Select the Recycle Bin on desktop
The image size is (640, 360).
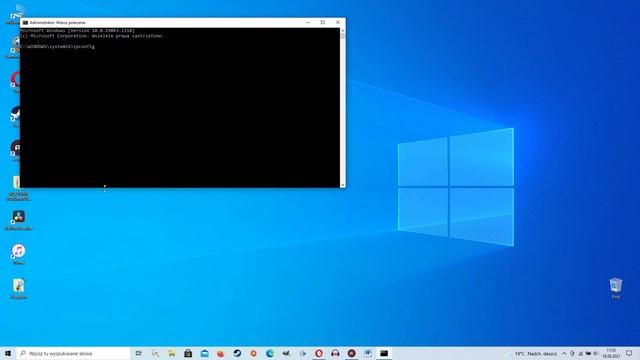[x=616, y=288]
